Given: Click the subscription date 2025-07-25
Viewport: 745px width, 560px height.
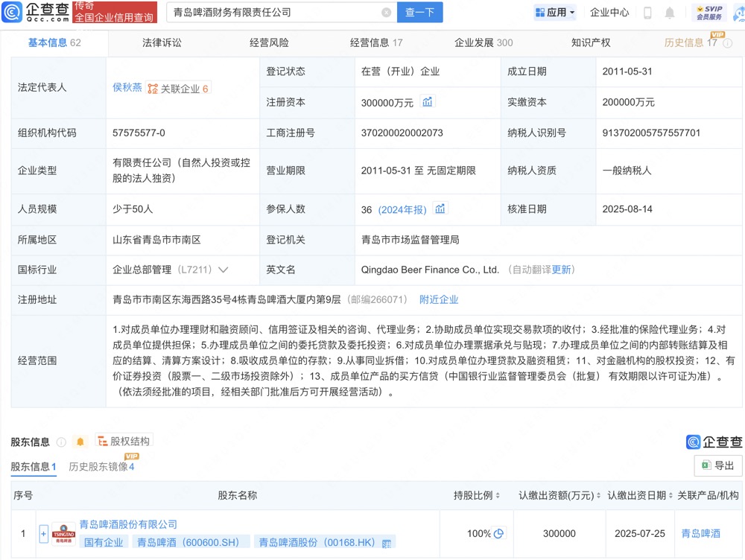Looking at the screenshot, I should [x=640, y=534].
